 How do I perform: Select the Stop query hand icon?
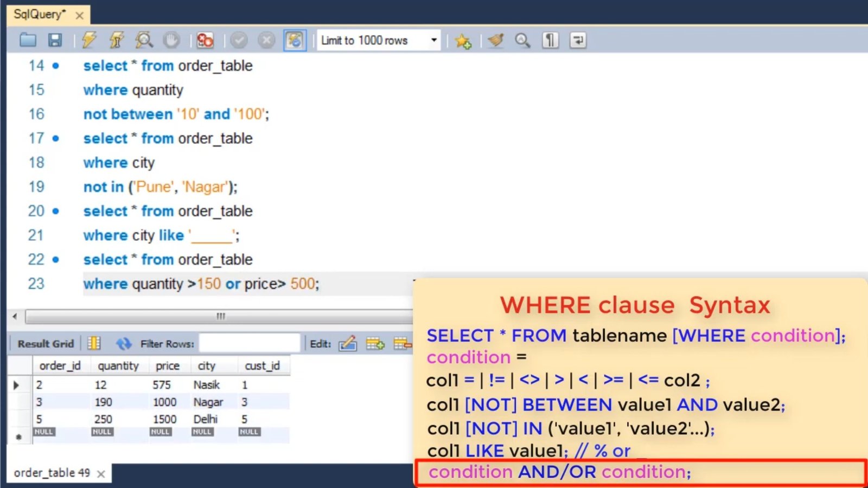click(171, 40)
